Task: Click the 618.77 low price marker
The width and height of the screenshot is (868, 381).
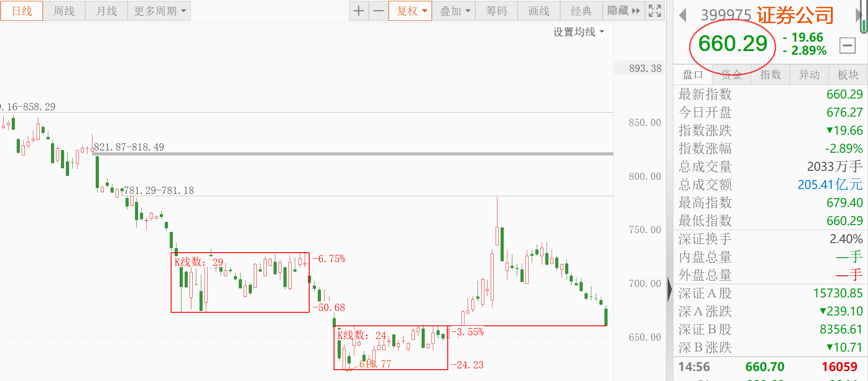Action: pyautogui.click(x=375, y=364)
